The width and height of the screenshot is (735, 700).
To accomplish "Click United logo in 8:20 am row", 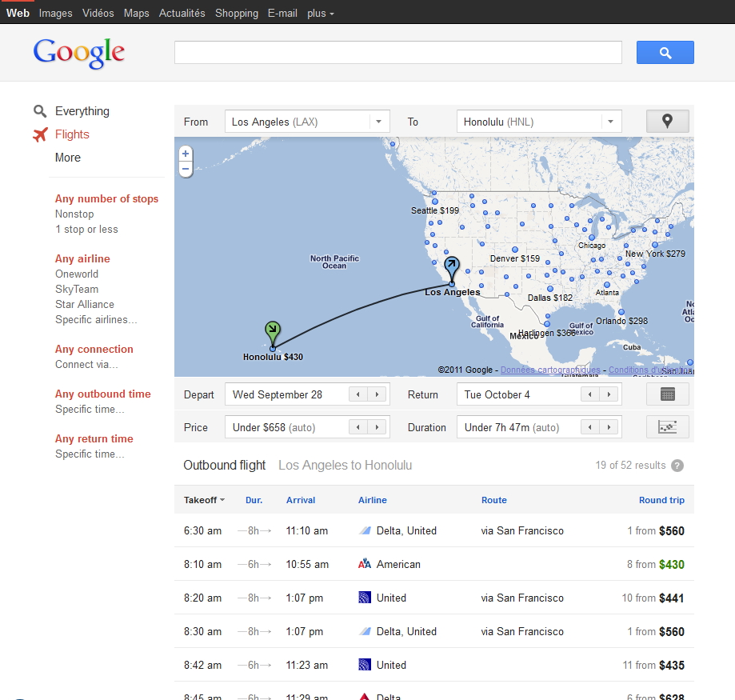I will (x=364, y=598).
